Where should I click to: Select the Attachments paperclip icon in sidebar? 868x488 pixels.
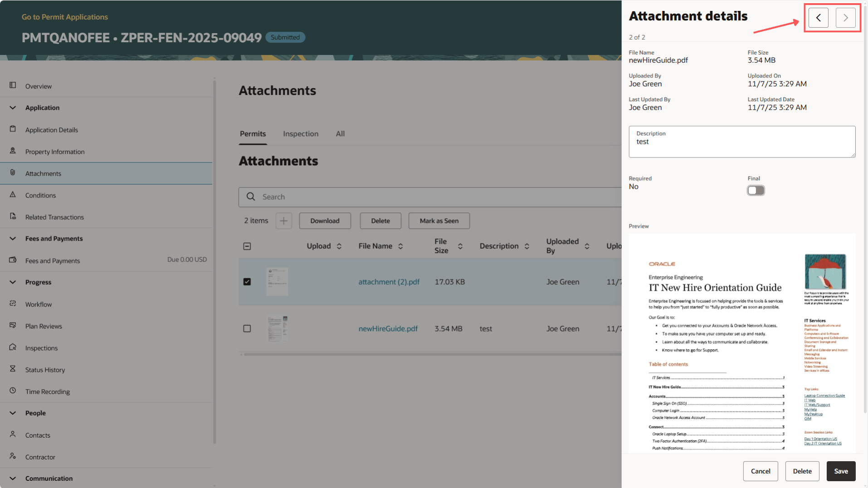[13, 173]
